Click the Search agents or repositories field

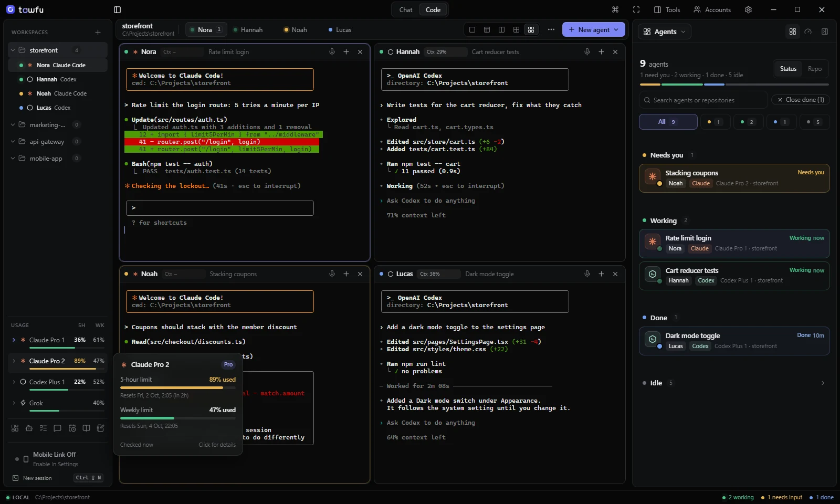pos(703,100)
